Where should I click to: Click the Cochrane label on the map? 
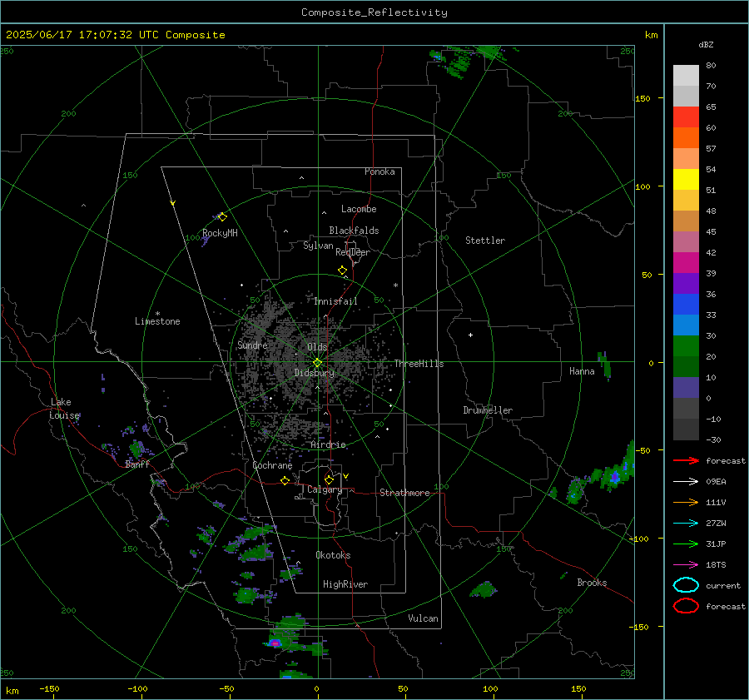click(272, 465)
